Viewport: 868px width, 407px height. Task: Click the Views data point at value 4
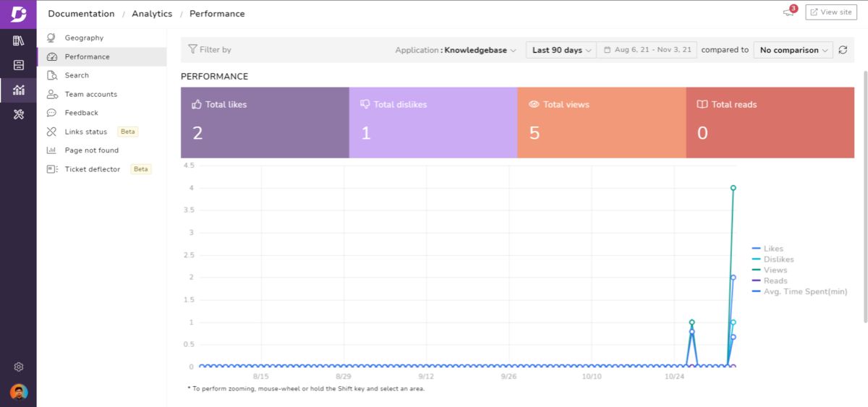click(x=733, y=188)
